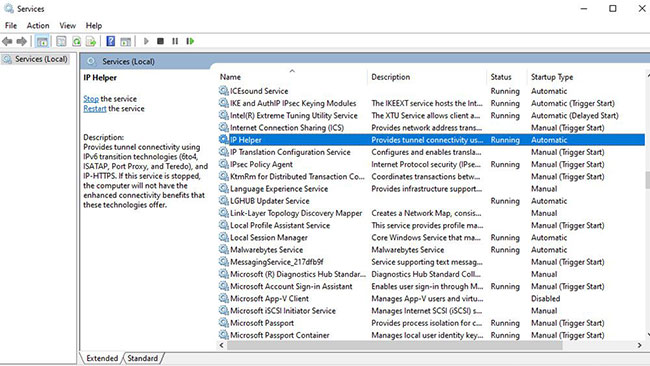Click the gear icon beside Malwarebytes Service

pyautogui.click(x=223, y=250)
